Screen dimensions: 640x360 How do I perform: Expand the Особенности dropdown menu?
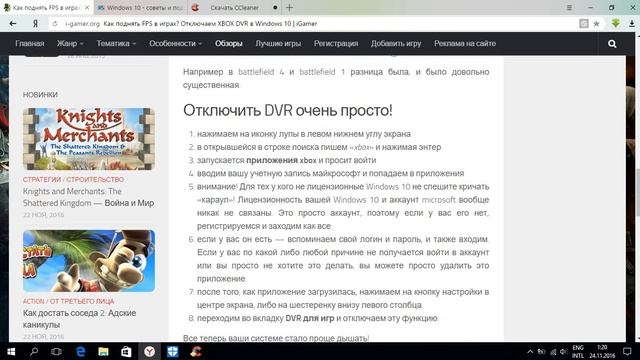pyautogui.click(x=176, y=43)
